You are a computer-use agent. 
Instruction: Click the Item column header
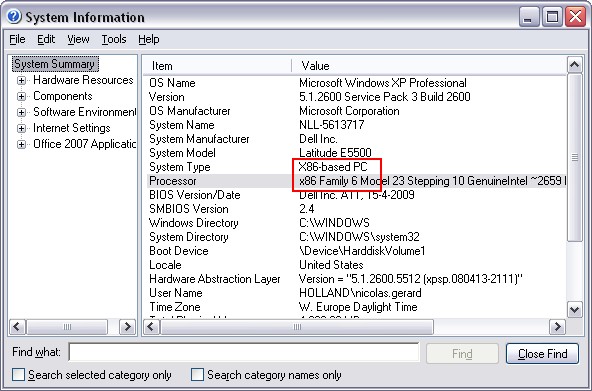[x=217, y=66]
